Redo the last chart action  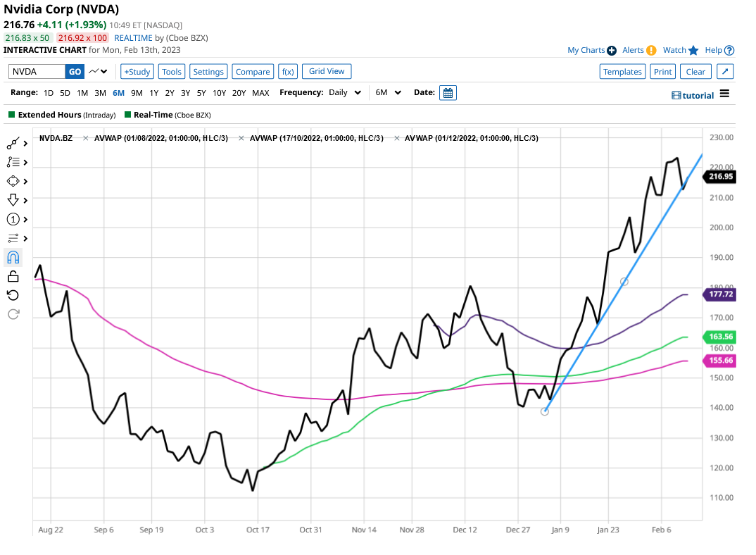point(13,315)
